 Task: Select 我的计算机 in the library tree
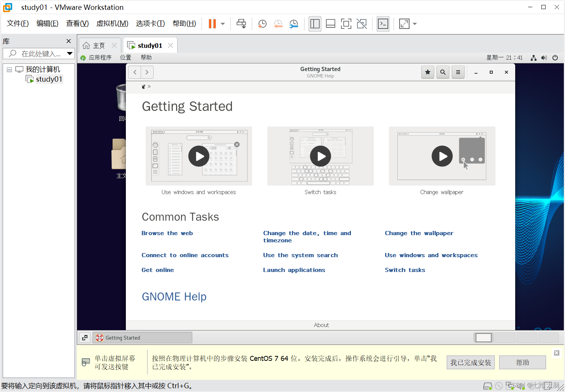[43, 70]
